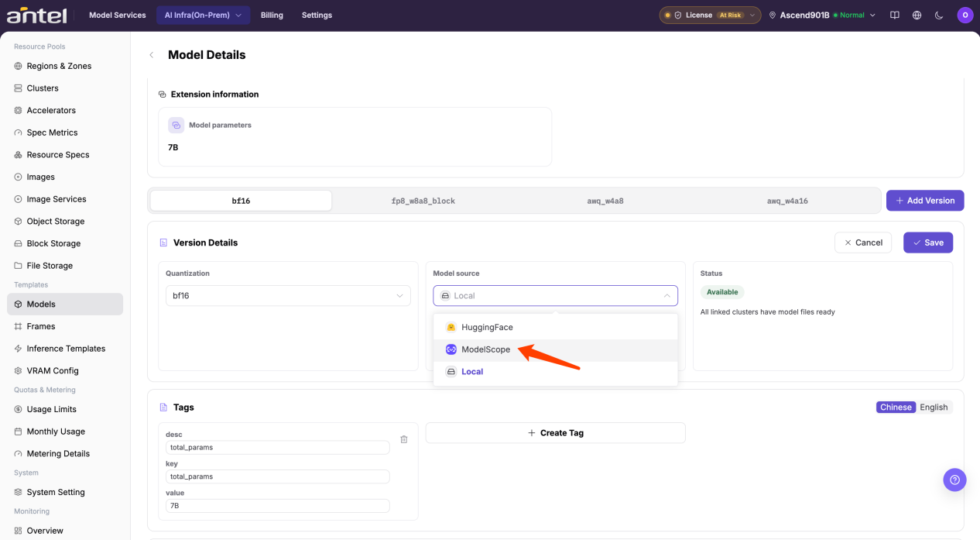Image resolution: width=980 pixels, height=540 pixels.
Task: Click the Monthly Usage calendar icon
Action: pyautogui.click(x=19, y=432)
